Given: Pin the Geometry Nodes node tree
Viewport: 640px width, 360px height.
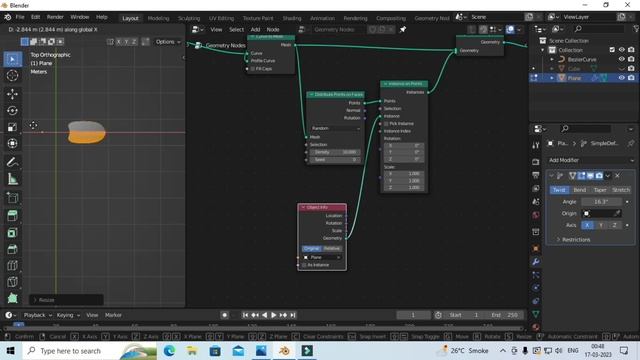Looking at the screenshot, I should tap(403, 29).
